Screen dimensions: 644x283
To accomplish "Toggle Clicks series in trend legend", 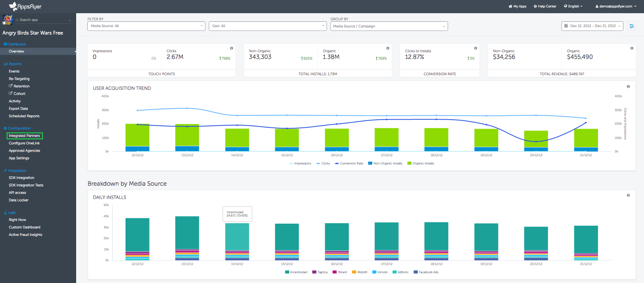I will pyautogui.click(x=323, y=164).
